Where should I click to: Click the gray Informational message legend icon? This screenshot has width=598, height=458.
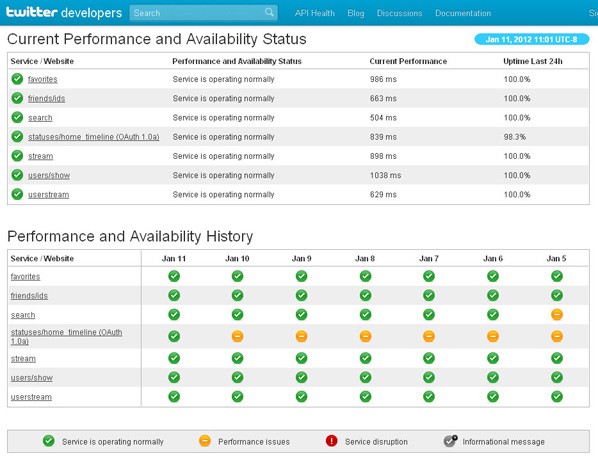click(x=450, y=441)
